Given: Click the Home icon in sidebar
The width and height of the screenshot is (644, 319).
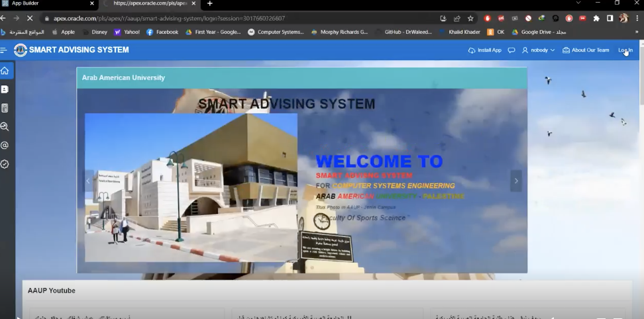Looking at the screenshot, I should (x=5, y=71).
